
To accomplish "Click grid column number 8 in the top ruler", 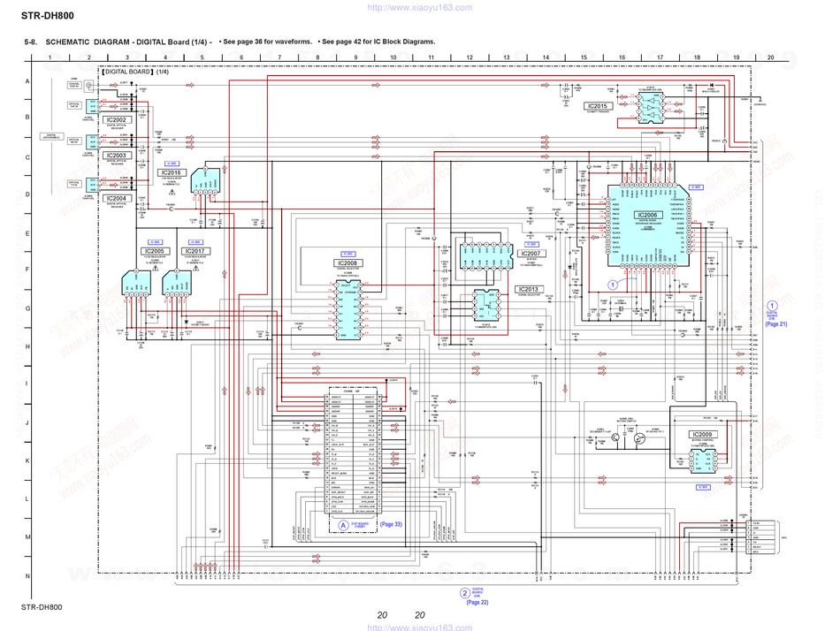I will [317, 57].
